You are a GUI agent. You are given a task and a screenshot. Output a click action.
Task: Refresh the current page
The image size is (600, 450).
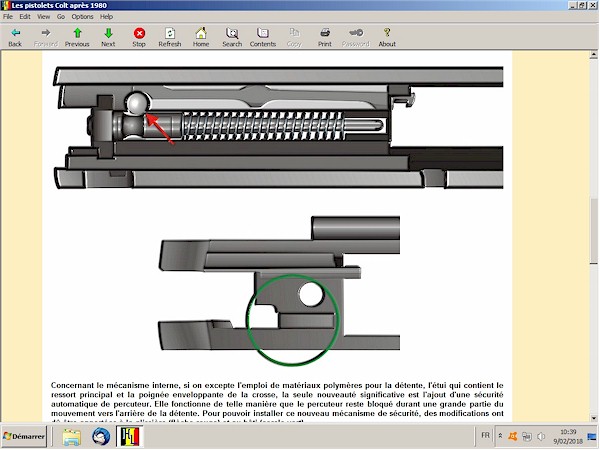pos(170,37)
